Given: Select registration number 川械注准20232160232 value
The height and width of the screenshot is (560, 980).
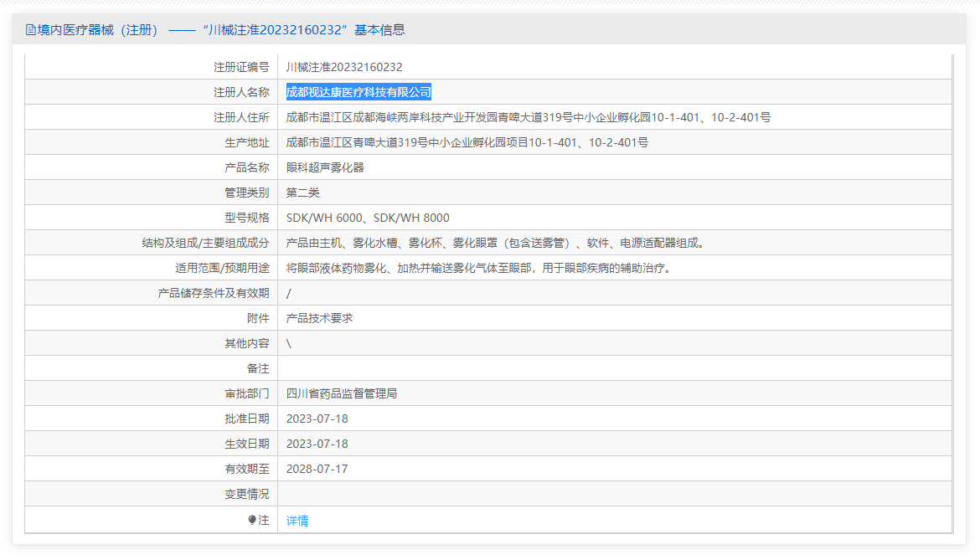Looking at the screenshot, I should (344, 67).
